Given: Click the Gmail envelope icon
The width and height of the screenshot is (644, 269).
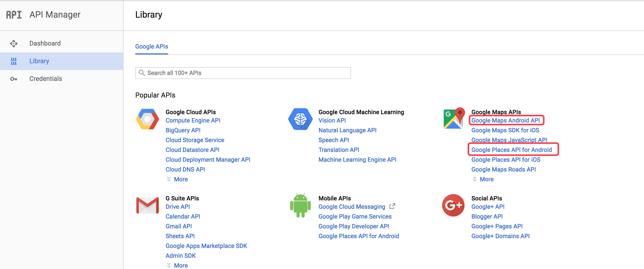Looking at the screenshot, I should point(147,205).
